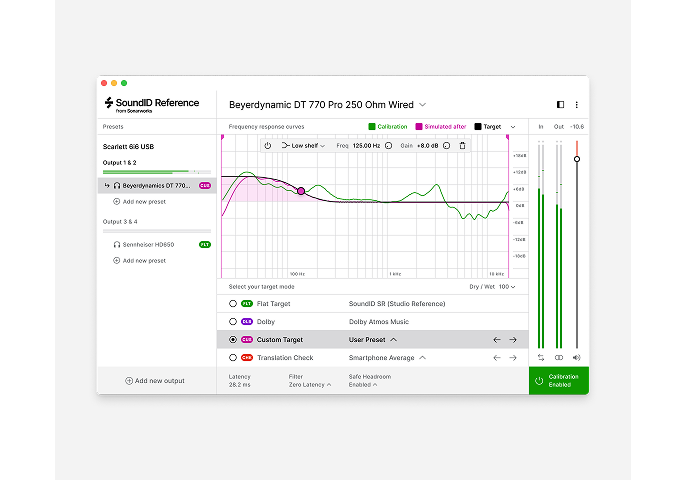Click the arrow icon left of Beyerdynamics preset
The height and width of the screenshot is (480, 686).
106,186
